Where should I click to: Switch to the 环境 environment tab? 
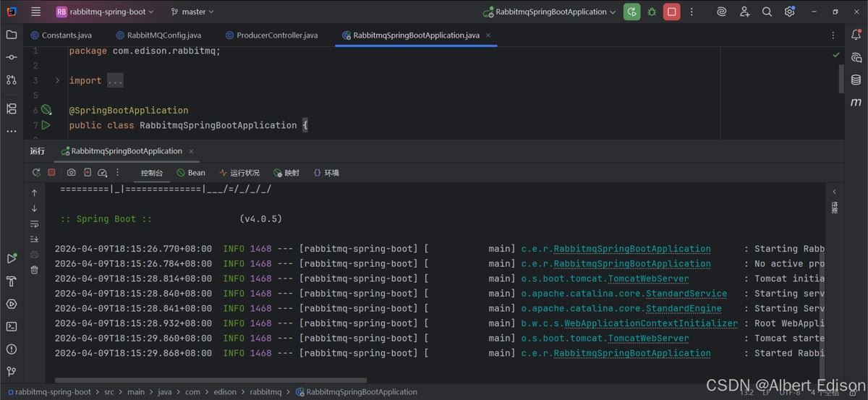click(326, 173)
